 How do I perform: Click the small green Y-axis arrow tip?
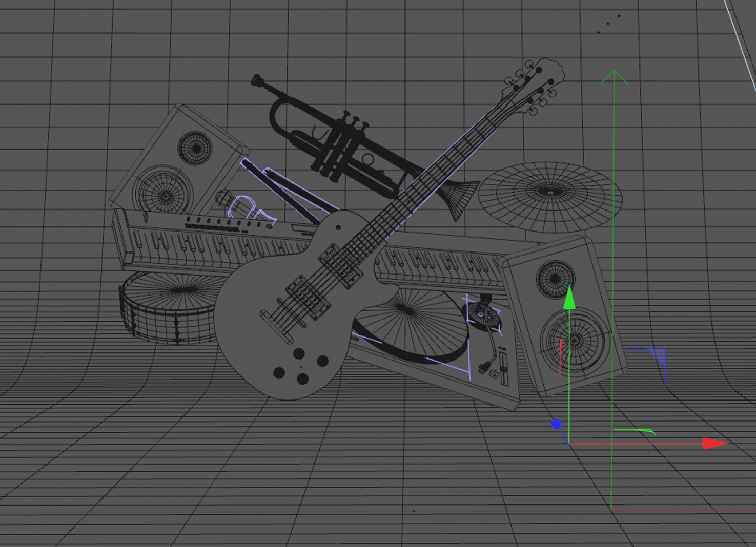pos(569,299)
